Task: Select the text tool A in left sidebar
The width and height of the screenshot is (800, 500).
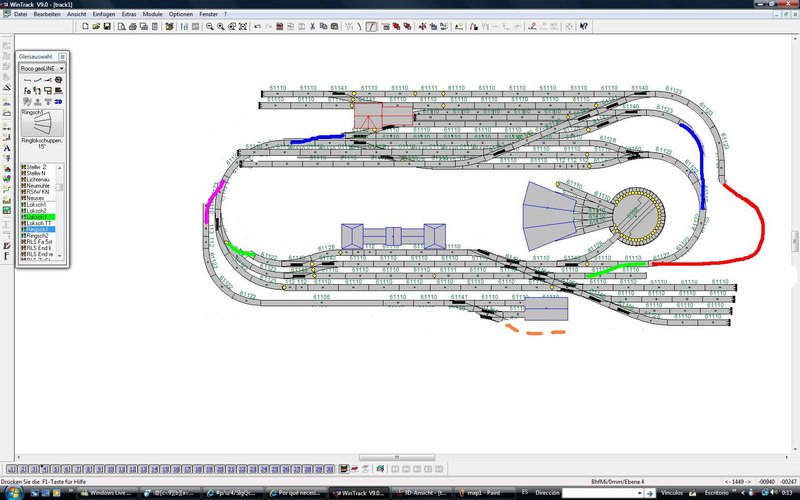Action: [7, 148]
